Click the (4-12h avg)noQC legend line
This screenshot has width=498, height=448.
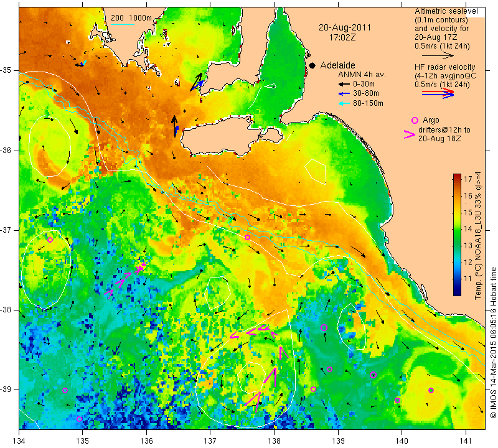tap(445, 76)
